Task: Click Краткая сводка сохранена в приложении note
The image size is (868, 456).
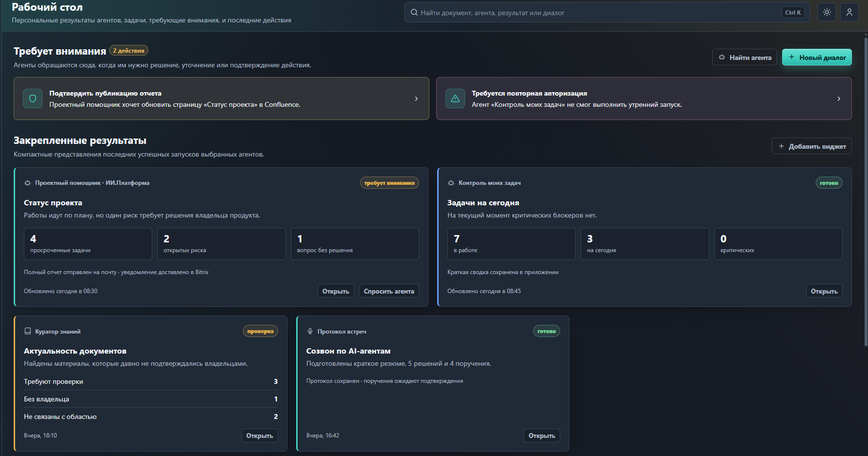Action: click(x=503, y=272)
